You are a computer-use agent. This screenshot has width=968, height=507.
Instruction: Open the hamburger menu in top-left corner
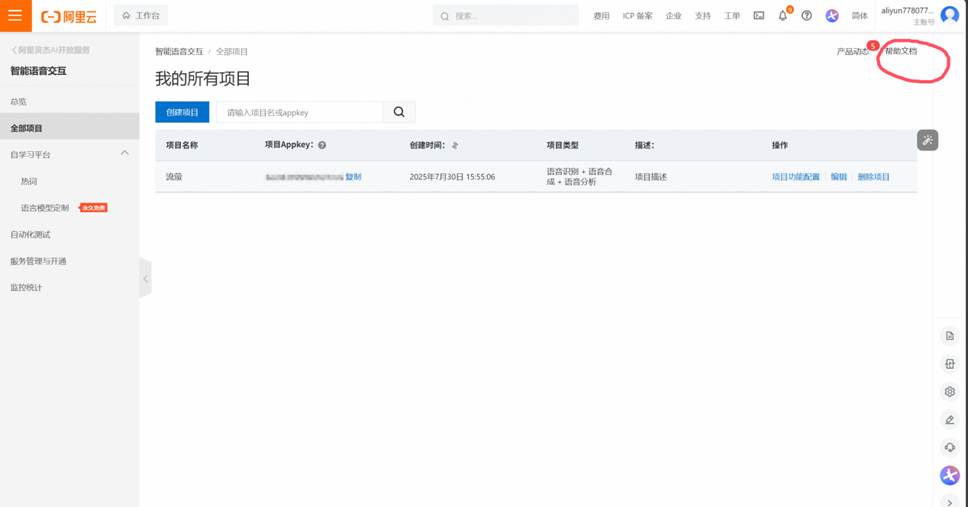15,16
